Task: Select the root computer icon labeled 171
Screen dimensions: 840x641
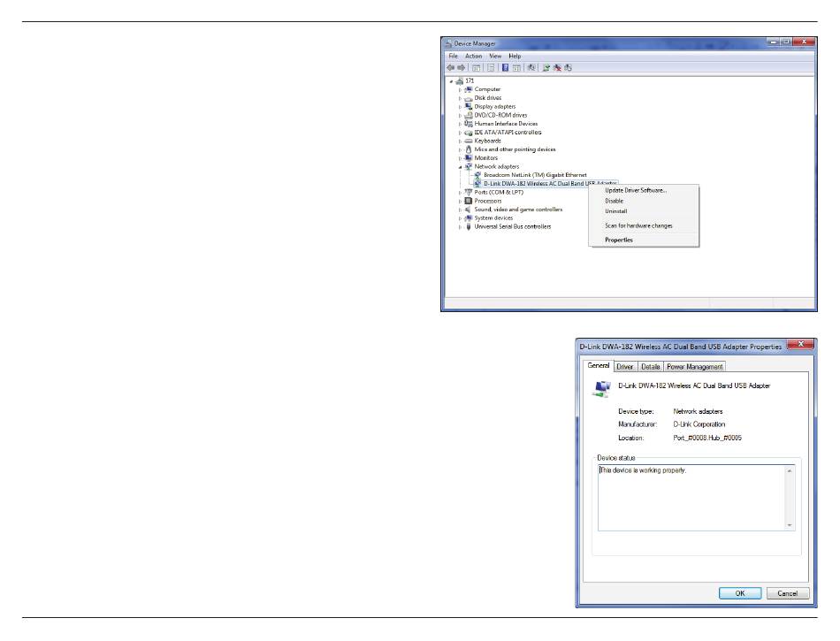Action: click(x=459, y=80)
